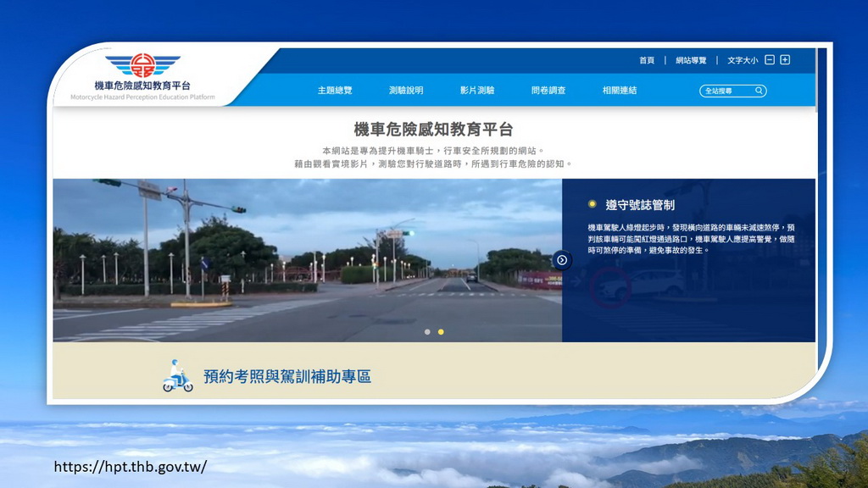Open the 網站導覽 sitemap link
This screenshot has height=488, width=868.
(691, 60)
